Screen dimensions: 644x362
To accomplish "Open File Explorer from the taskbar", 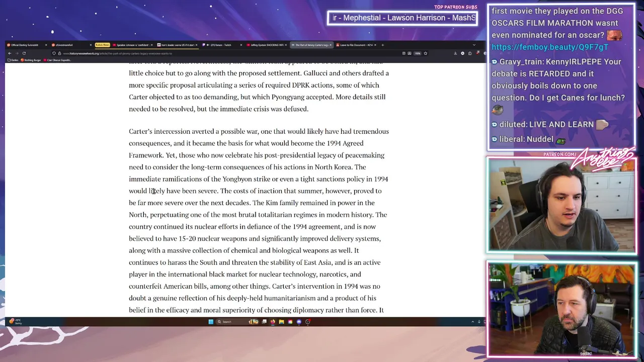I will [281, 322].
